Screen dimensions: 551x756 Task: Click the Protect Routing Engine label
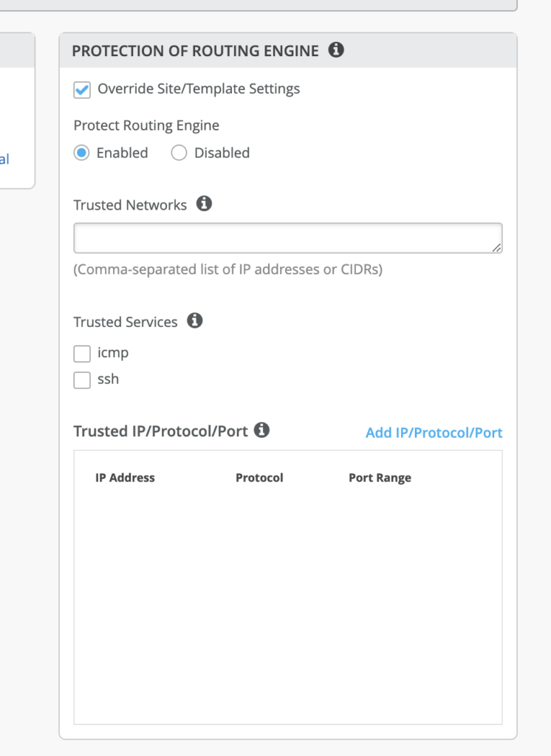pos(146,126)
